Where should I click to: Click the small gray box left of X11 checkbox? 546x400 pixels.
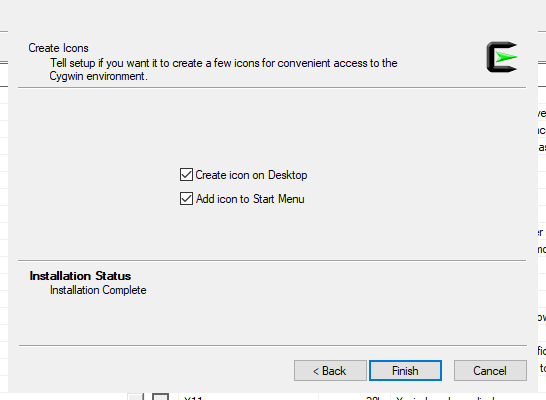[135, 397]
